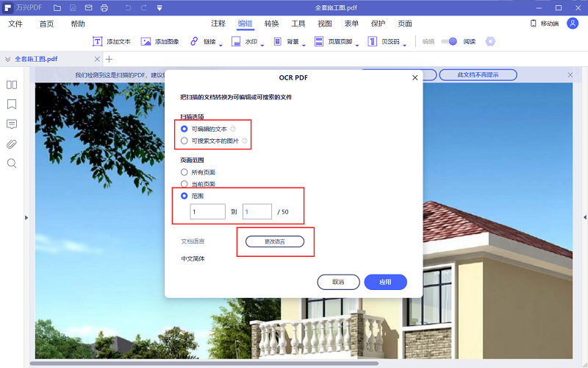Click the 添加文本 add text tool

(112, 41)
